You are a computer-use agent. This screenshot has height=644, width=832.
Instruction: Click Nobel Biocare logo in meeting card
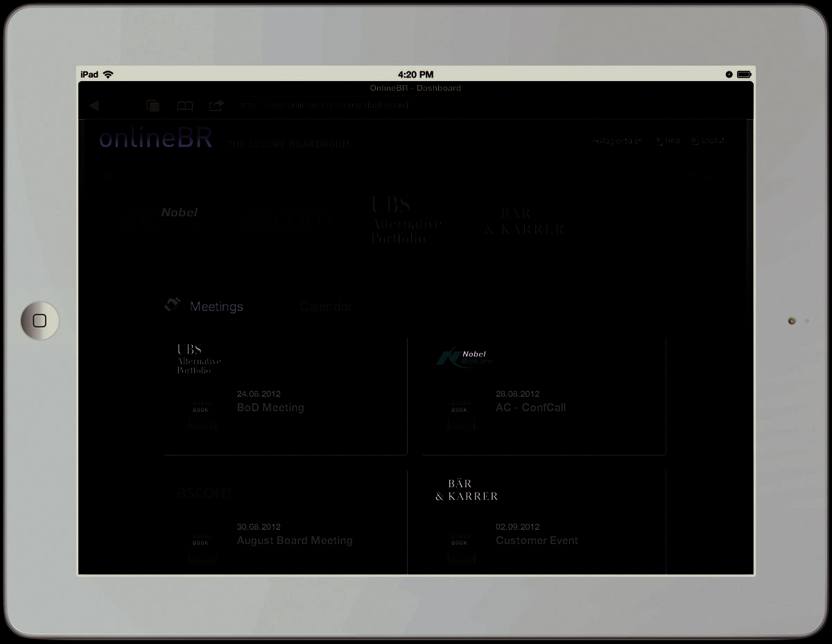[x=465, y=357]
